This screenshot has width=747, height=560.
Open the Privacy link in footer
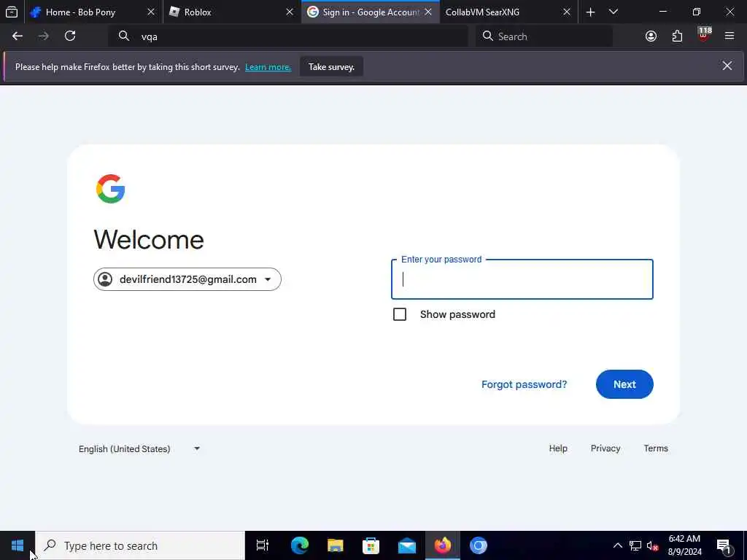605,448
